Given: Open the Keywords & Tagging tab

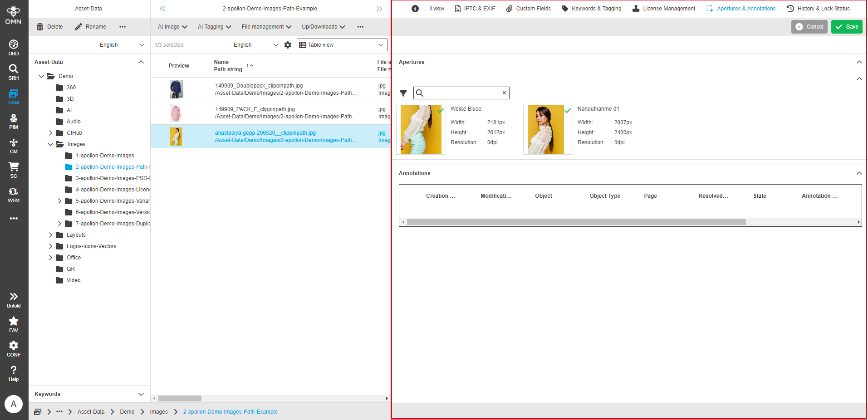Looking at the screenshot, I should [591, 9].
